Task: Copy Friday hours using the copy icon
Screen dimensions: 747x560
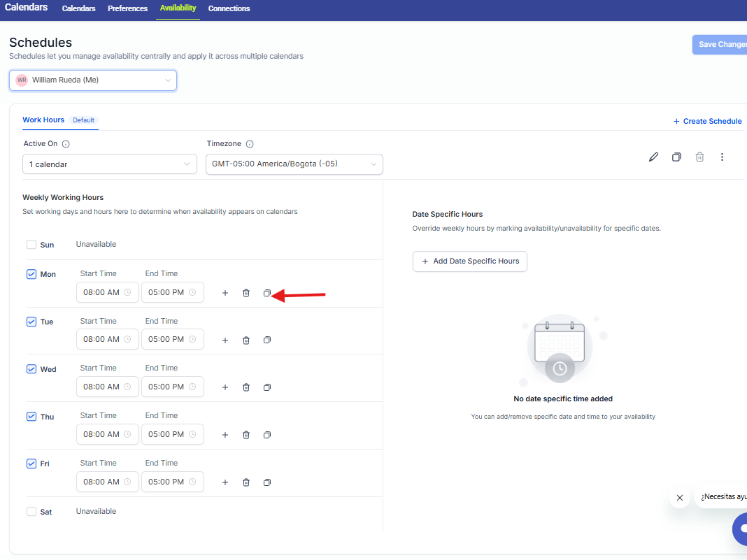Action: point(266,482)
